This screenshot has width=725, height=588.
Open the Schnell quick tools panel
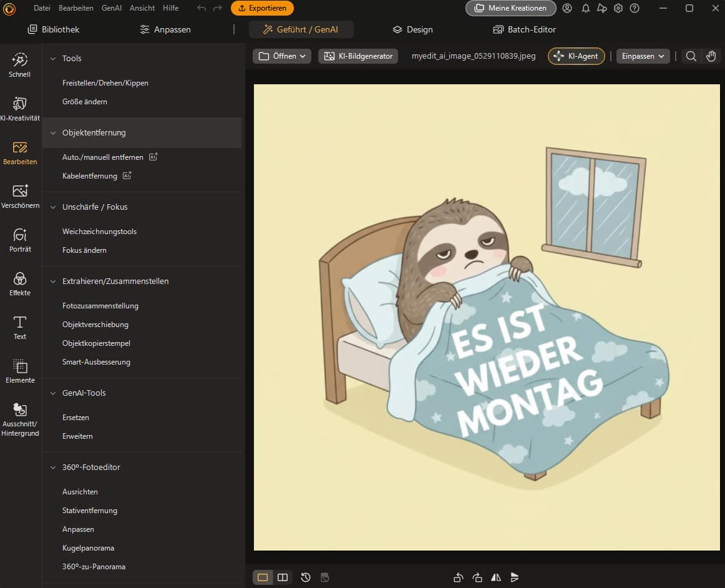pos(19,65)
